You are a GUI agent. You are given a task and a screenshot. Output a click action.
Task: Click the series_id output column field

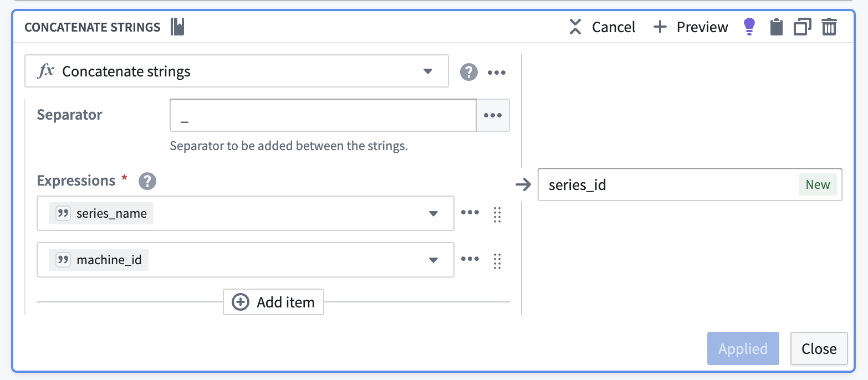pos(690,184)
